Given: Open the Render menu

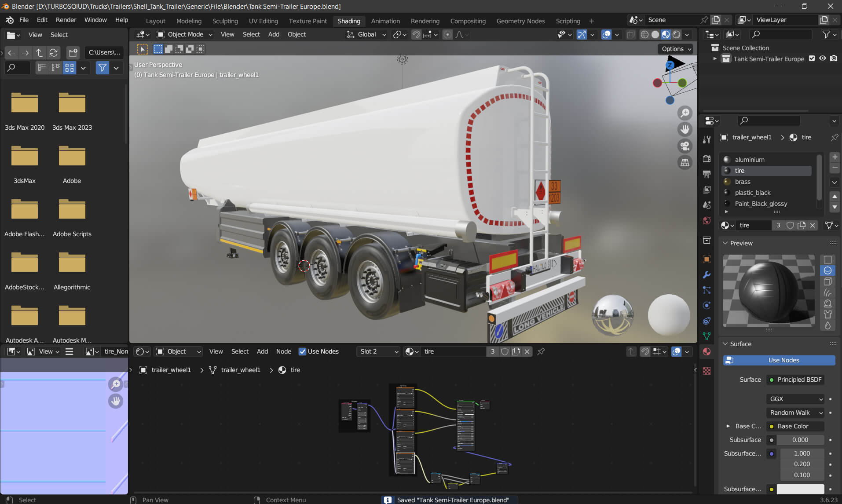Looking at the screenshot, I should (x=66, y=20).
